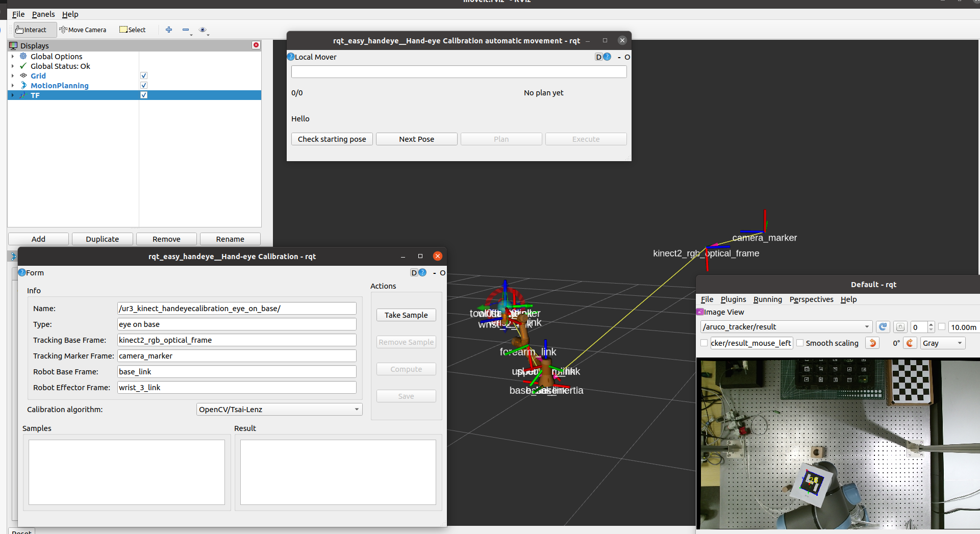Activate the Move Camera tool
This screenshot has height=534, width=980.
[x=83, y=30]
